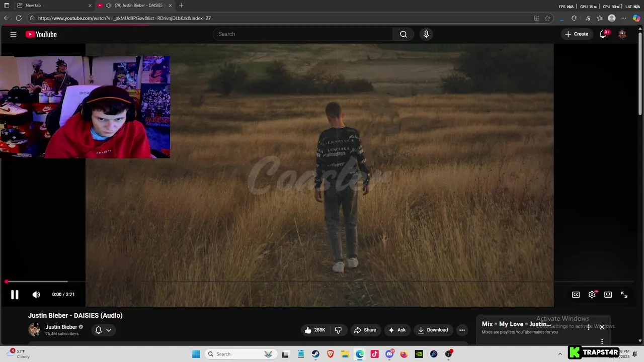Open Edge profile icon

click(612, 18)
